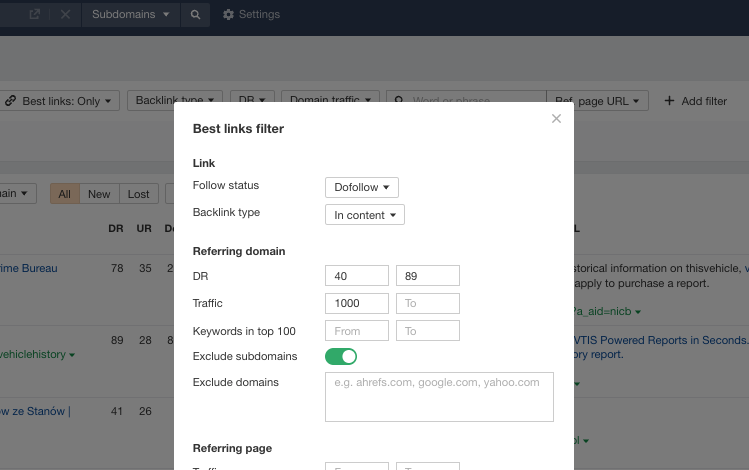Viewport: 749px width, 470px height.
Task: Open the Backlink type In content dropdown
Action: pyautogui.click(x=364, y=215)
